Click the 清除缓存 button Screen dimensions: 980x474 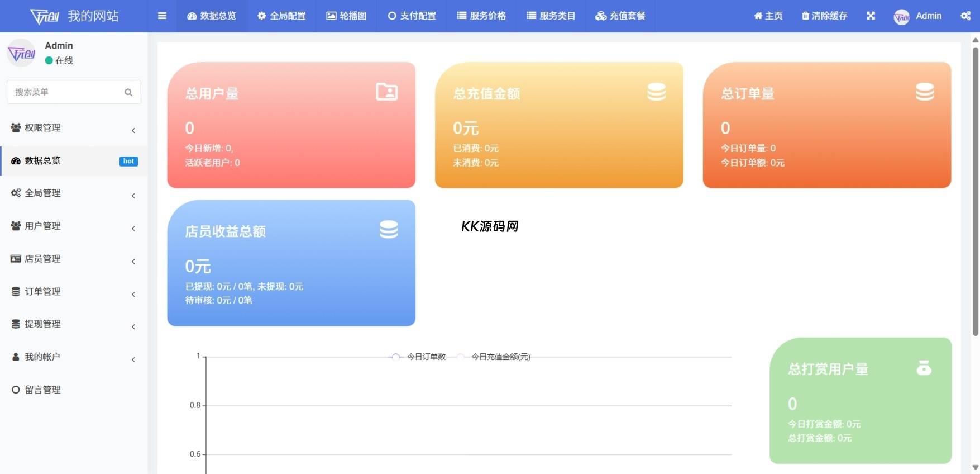pos(824,16)
